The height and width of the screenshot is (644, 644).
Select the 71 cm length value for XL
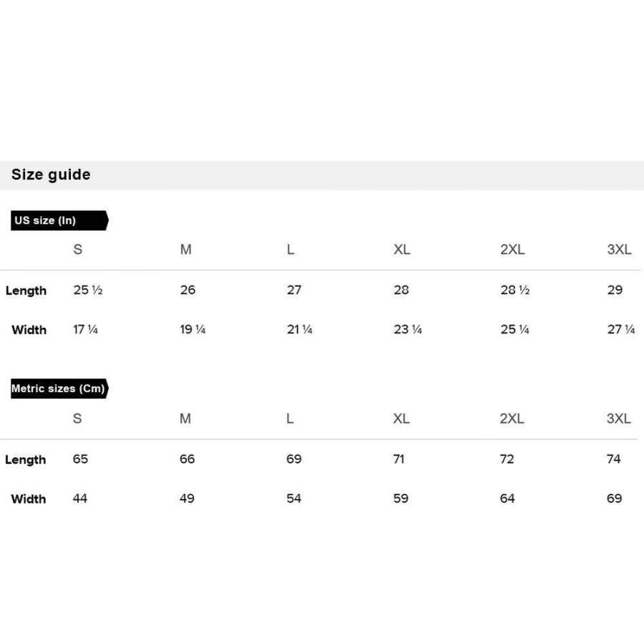click(399, 459)
